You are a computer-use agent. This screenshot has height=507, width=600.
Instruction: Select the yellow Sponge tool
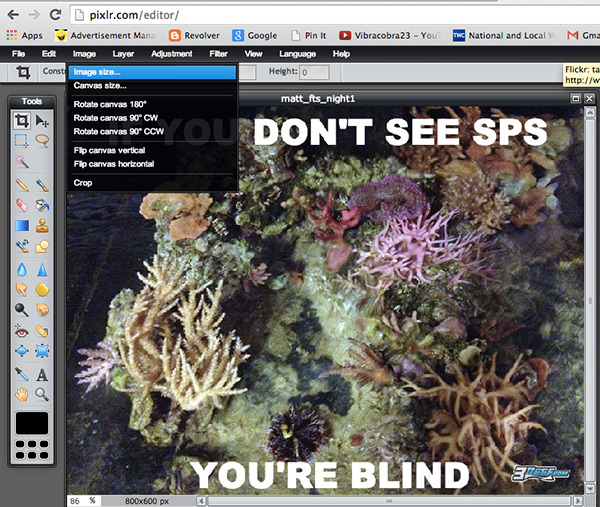point(42,290)
